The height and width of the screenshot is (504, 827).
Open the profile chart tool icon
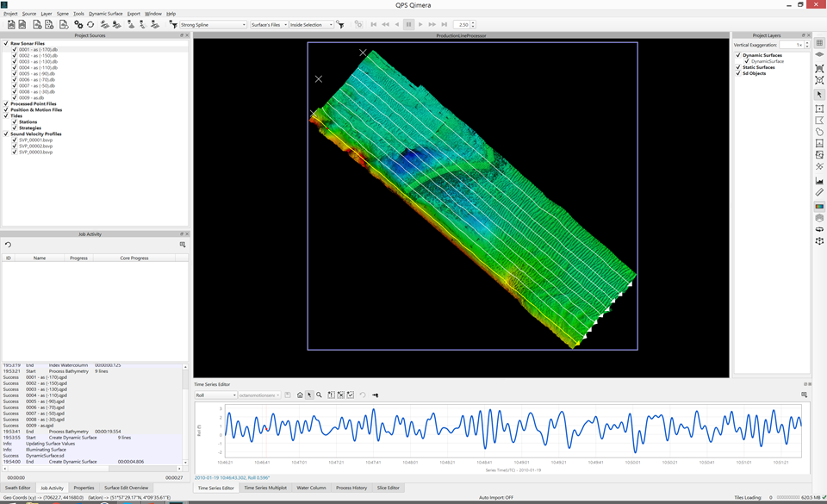pyautogui.click(x=819, y=181)
